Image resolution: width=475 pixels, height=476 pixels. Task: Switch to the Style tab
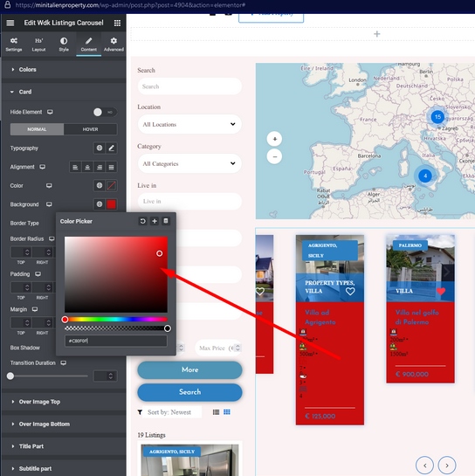64,45
